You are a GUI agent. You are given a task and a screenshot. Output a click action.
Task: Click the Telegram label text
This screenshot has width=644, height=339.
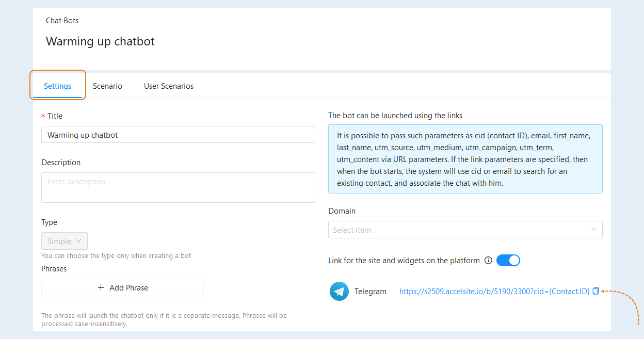pyautogui.click(x=370, y=292)
